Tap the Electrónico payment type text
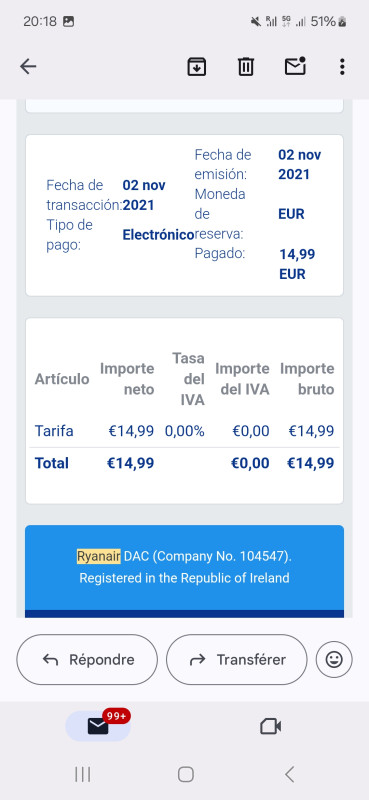Screen dimensions: 369x800 pyautogui.click(x=158, y=235)
